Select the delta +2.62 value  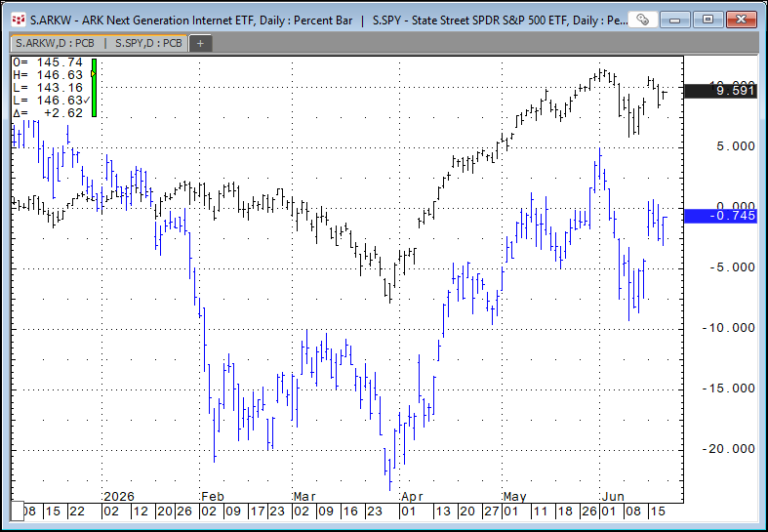(48, 113)
